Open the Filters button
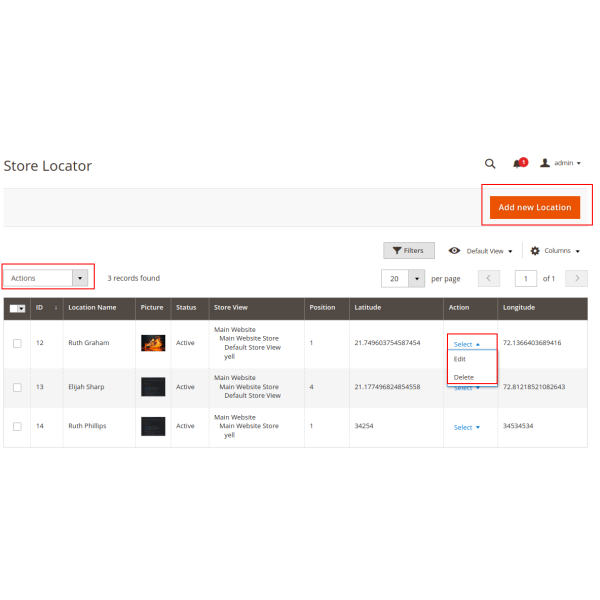 pyautogui.click(x=408, y=251)
